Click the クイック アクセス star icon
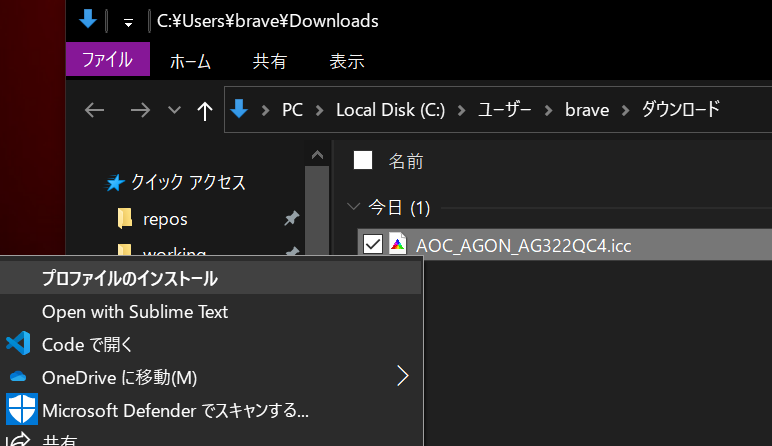 coord(115,183)
